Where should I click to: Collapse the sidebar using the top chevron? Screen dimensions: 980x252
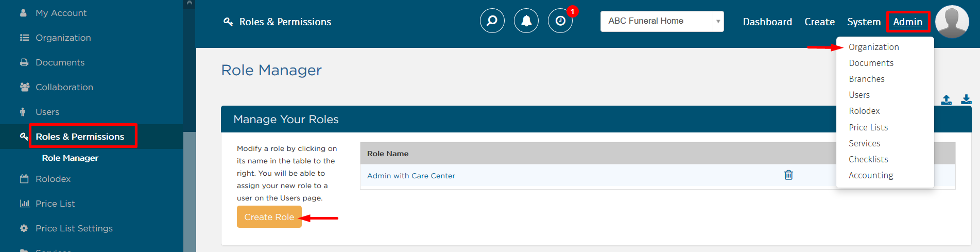190,4
